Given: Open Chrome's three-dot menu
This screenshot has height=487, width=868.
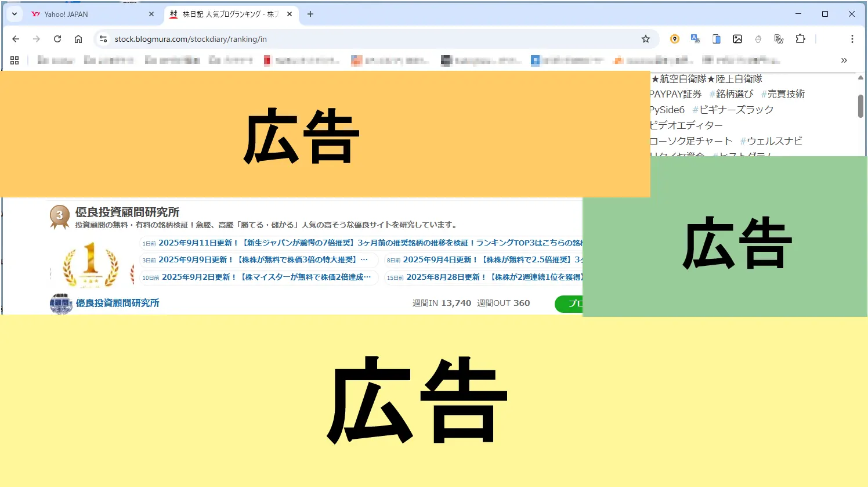Looking at the screenshot, I should [852, 39].
